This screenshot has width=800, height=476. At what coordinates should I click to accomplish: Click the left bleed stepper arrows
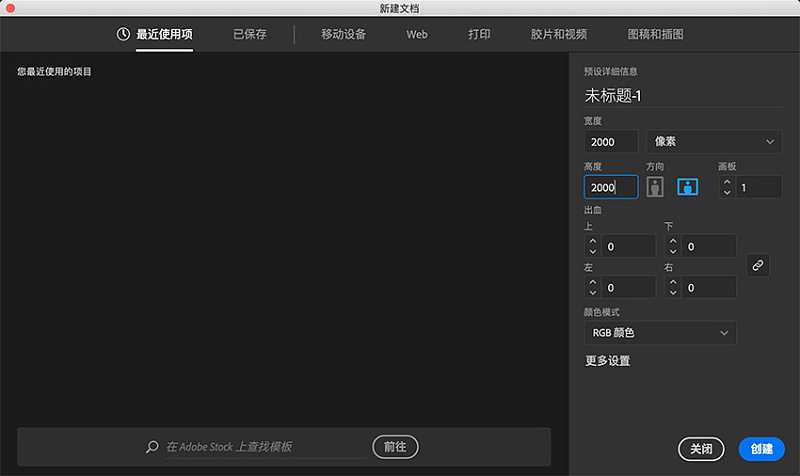point(592,287)
